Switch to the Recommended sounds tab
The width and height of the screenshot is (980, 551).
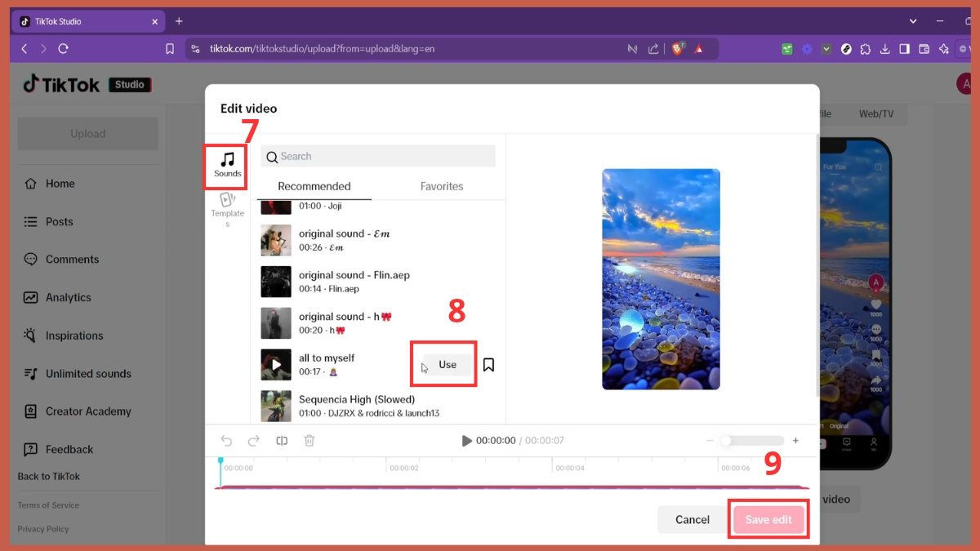point(314,186)
